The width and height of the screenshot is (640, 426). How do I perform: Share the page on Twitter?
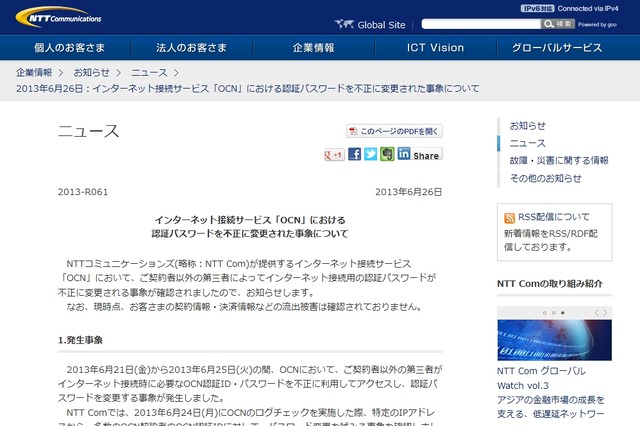coord(371,154)
